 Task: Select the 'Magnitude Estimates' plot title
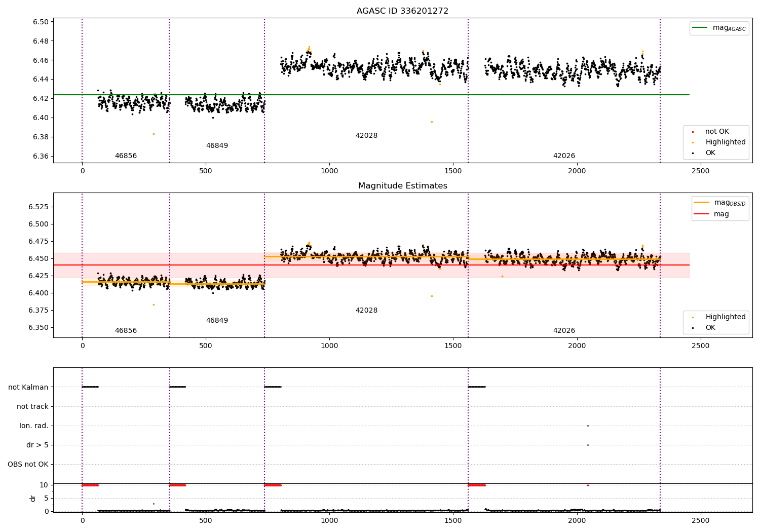[402, 186]
